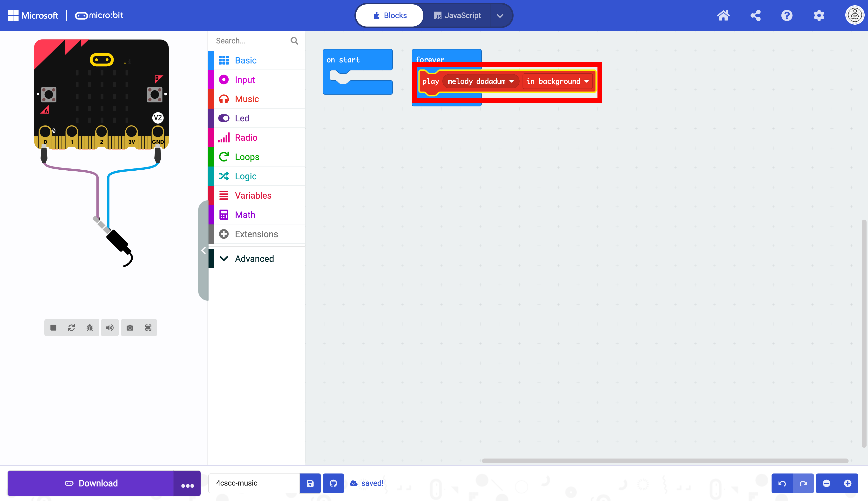This screenshot has width=868, height=501.
Task: Click the micro:bit logo link
Action: click(99, 15)
